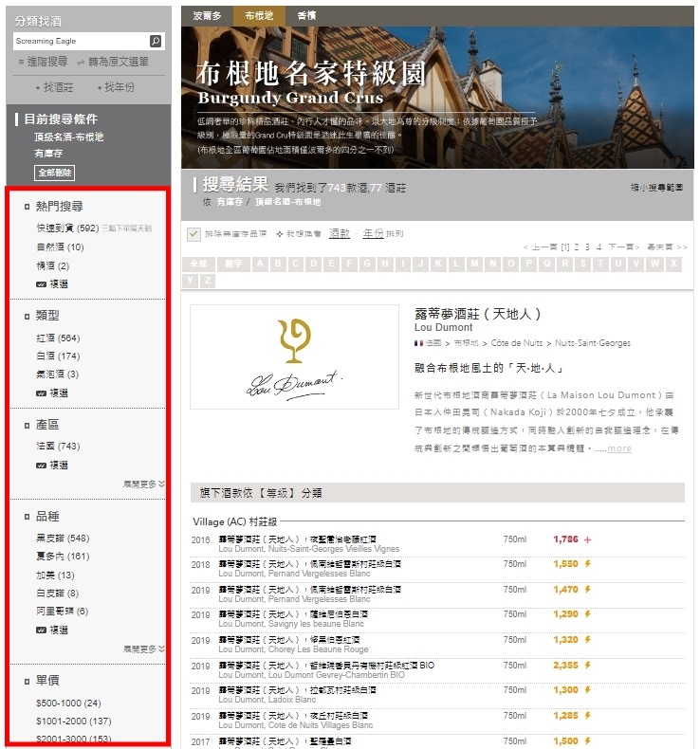The width and height of the screenshot is (700, 749).
Task: Open 2019 Savigny les beaune Blanc wine
Action: coord(293,619)
